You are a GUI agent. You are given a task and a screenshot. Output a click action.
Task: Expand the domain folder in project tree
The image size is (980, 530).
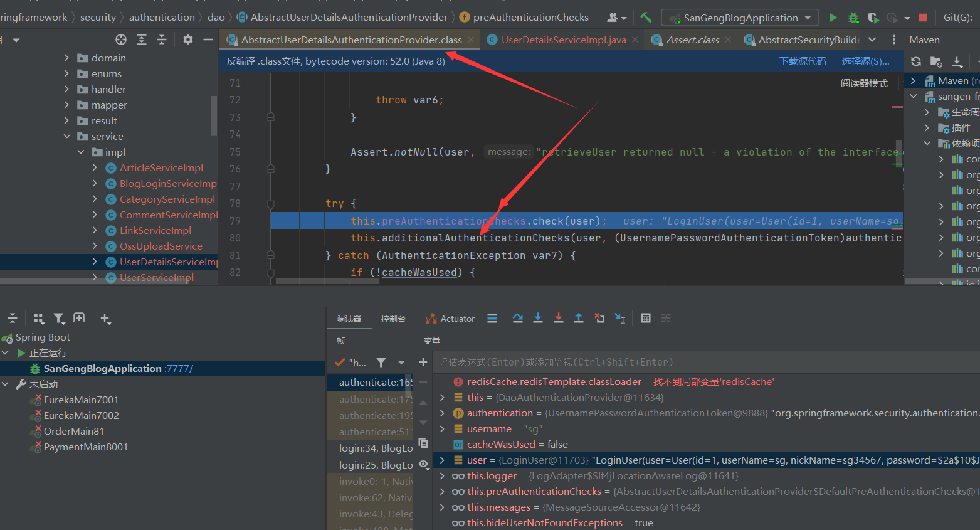coord(67,58)
